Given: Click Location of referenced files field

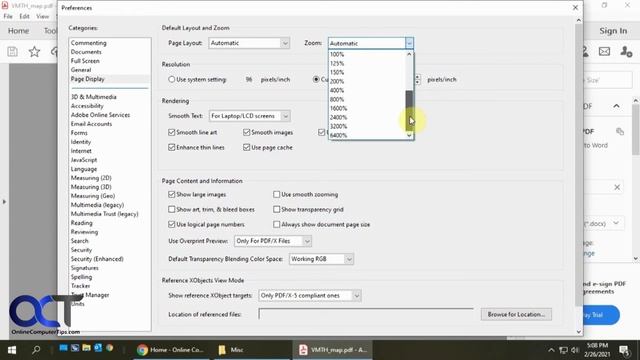Looking at the screenshot, I should (366, 314).
